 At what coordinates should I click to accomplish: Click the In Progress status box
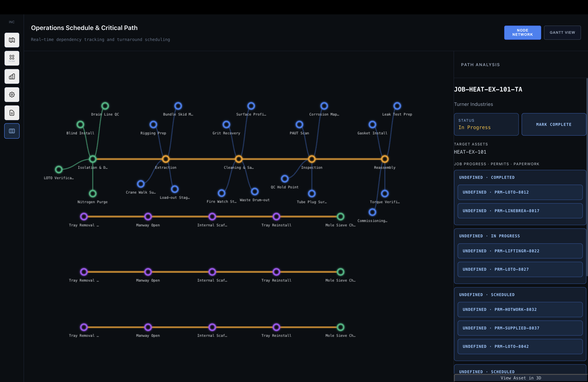point(486,124)
